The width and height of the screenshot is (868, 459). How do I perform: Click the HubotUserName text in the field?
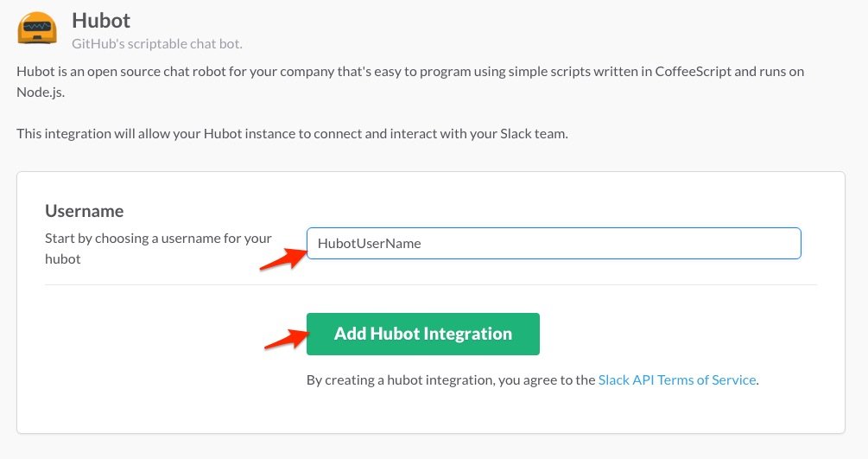coord(369,244)
